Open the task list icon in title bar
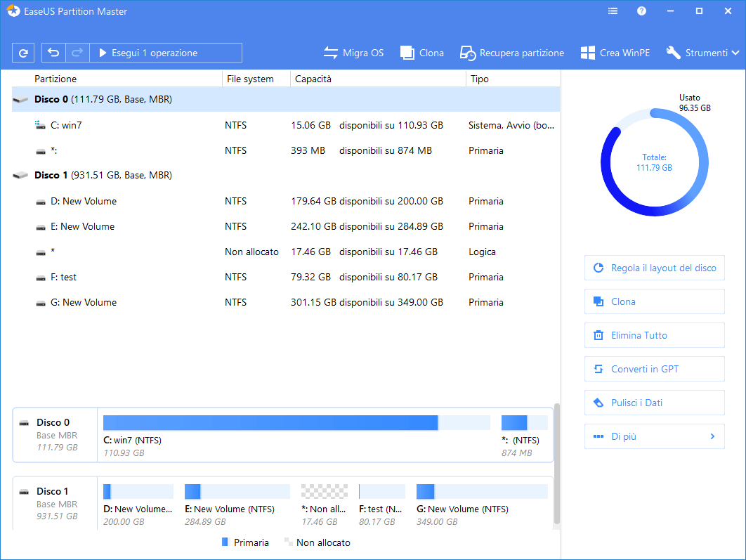This screenshot has height=560, width=746. [x=613, y=11]
